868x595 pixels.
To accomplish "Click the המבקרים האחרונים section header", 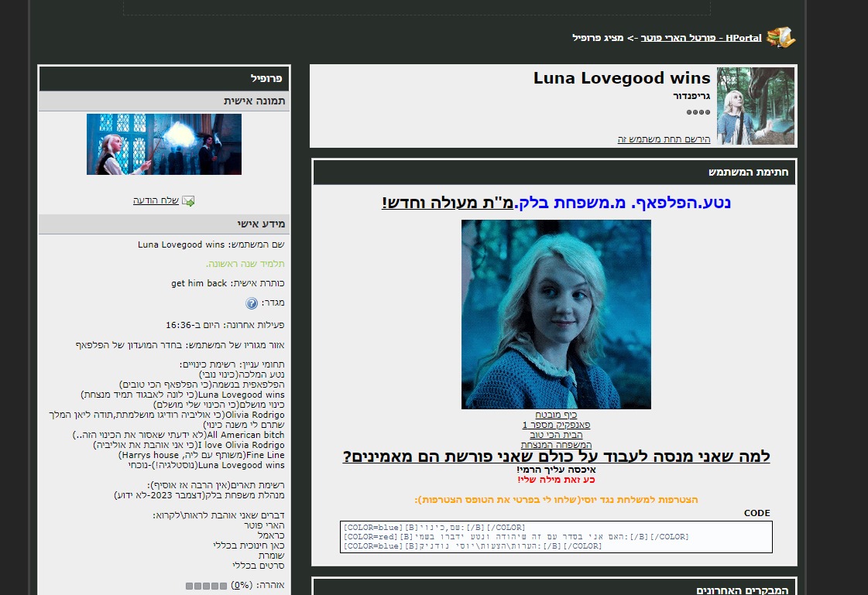I will point(554,588).
